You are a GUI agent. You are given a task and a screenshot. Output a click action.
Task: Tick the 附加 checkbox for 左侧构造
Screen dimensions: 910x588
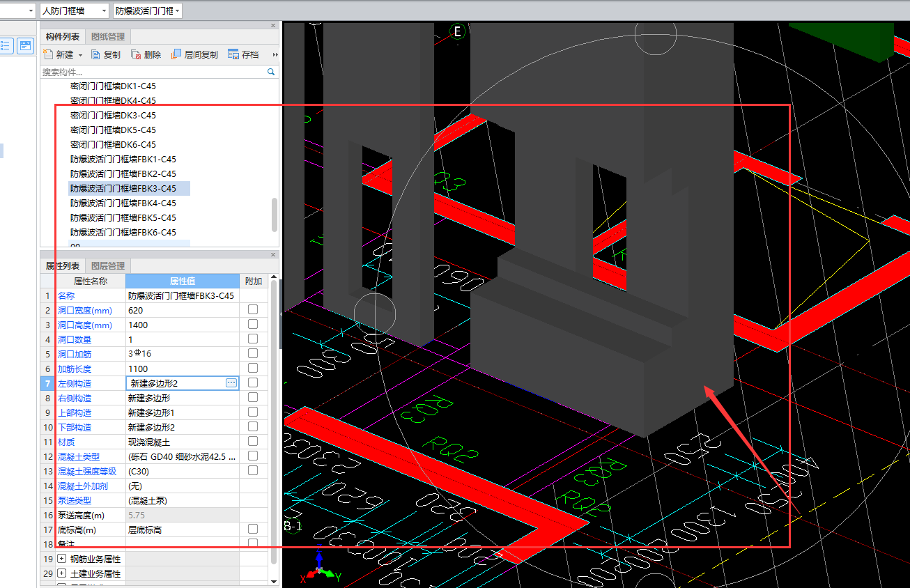click(x=253, y=382)
